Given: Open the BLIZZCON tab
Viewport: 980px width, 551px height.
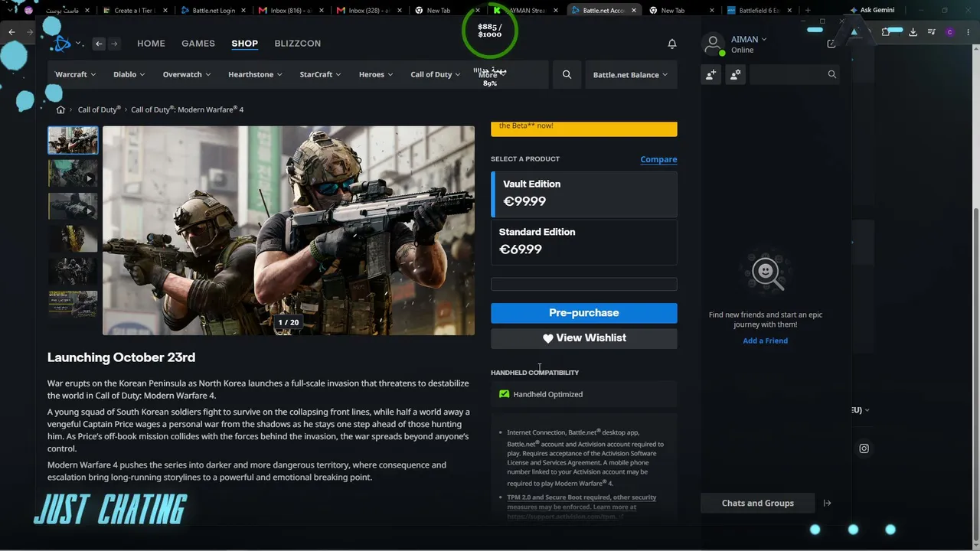Looking at the screenshot, I should (298, 44).
